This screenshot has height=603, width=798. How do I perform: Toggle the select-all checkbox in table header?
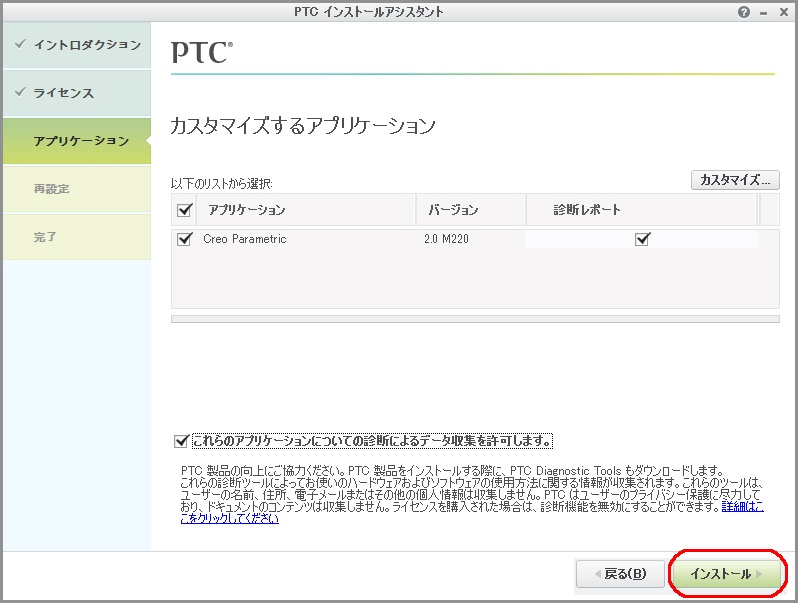pyautogui.click(x=184, y=210)
